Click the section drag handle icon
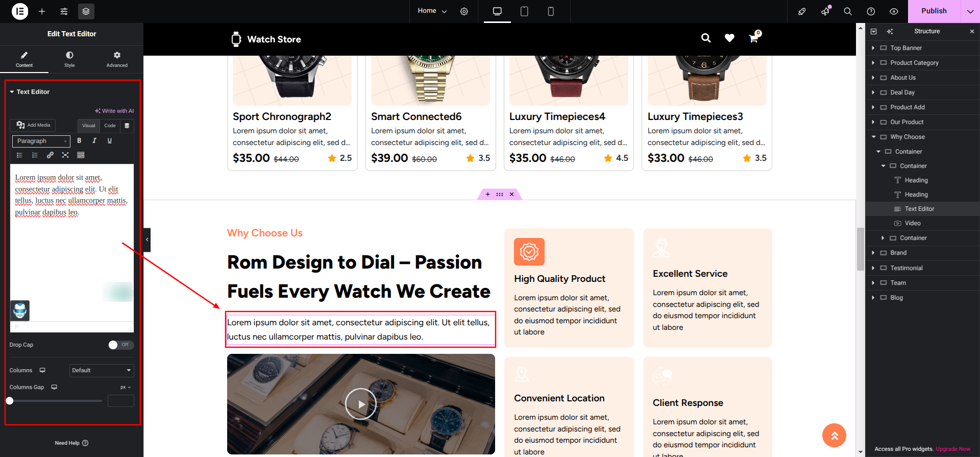Screen dimensions: 980x457 pyautogui.click(x=500, y=195)
